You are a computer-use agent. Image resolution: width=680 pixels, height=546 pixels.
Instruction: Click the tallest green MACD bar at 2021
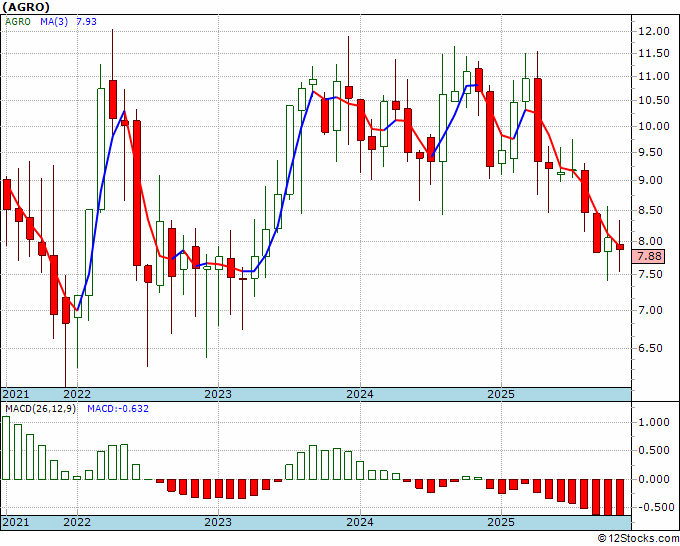point(6,448)
